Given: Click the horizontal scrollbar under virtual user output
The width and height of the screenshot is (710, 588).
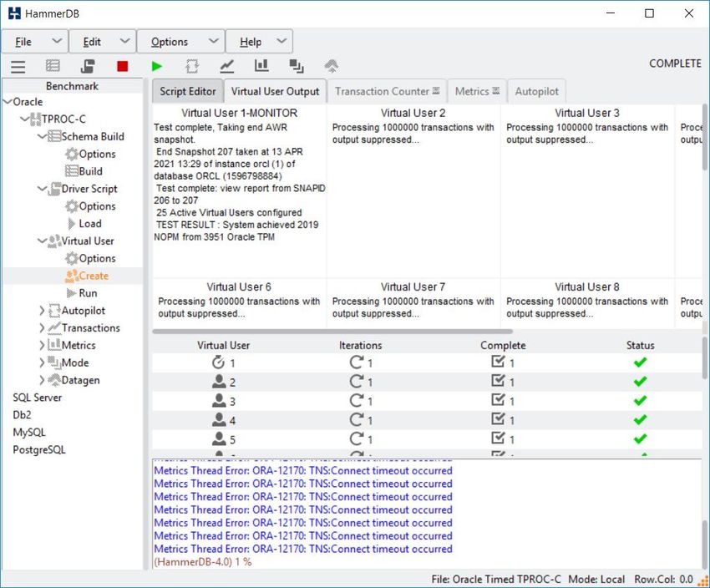Looking at the screenshot, I should (x=332, y=332).
